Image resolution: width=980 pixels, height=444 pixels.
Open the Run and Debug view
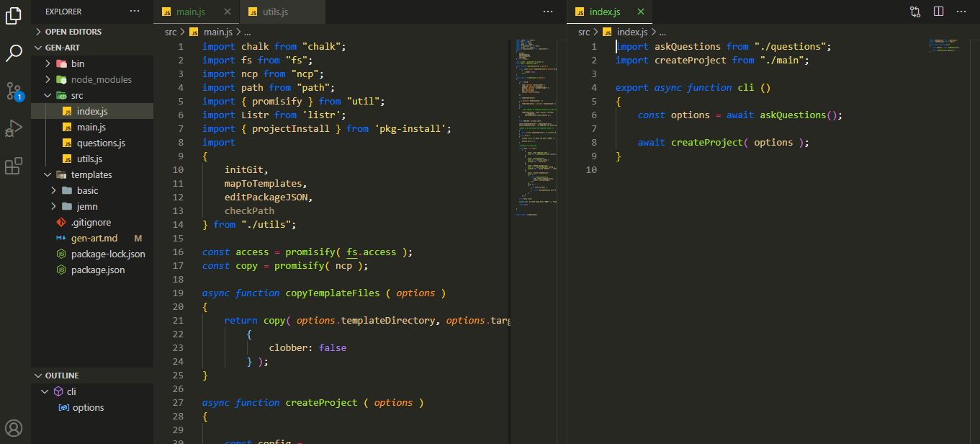coord(14,129)
